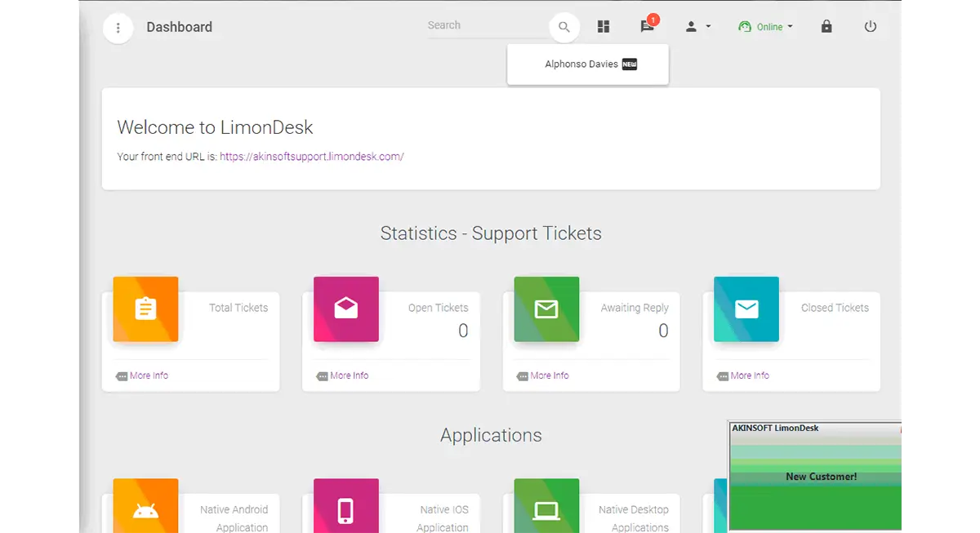Click the pink Open Tickets envelope icon
Screen dimensions: 980x533
coord(346,309)
